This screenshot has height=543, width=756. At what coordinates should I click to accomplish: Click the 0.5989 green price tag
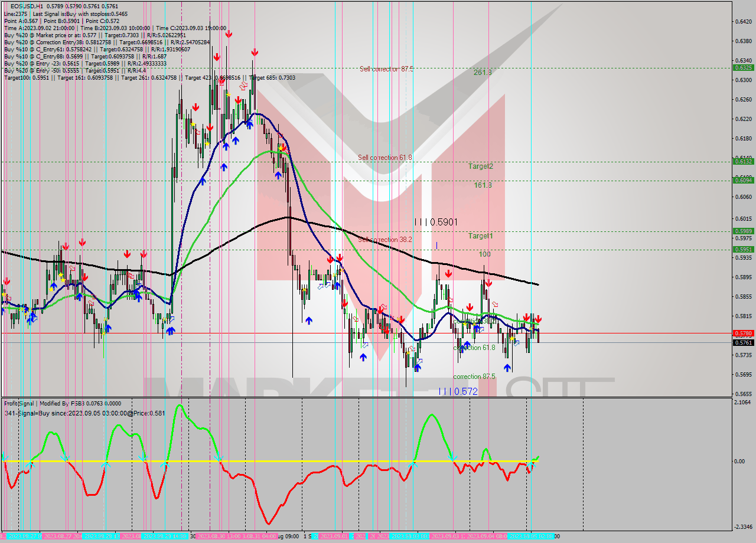pos(743,231)
